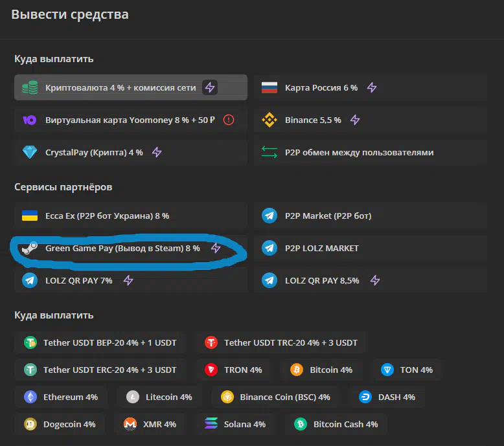
Task: Select LOLZ QR PAY 7% option
Action: click(131, 280)
